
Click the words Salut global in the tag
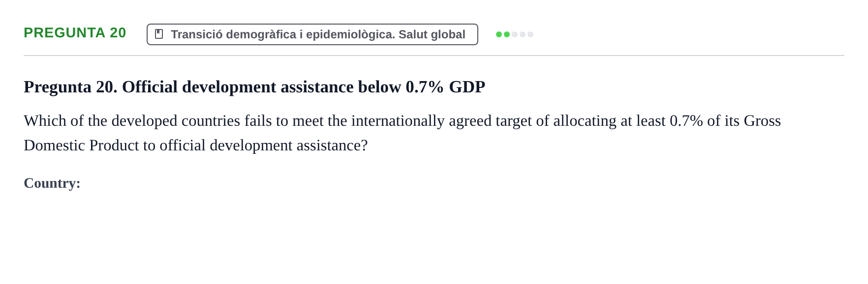(432, 34)
